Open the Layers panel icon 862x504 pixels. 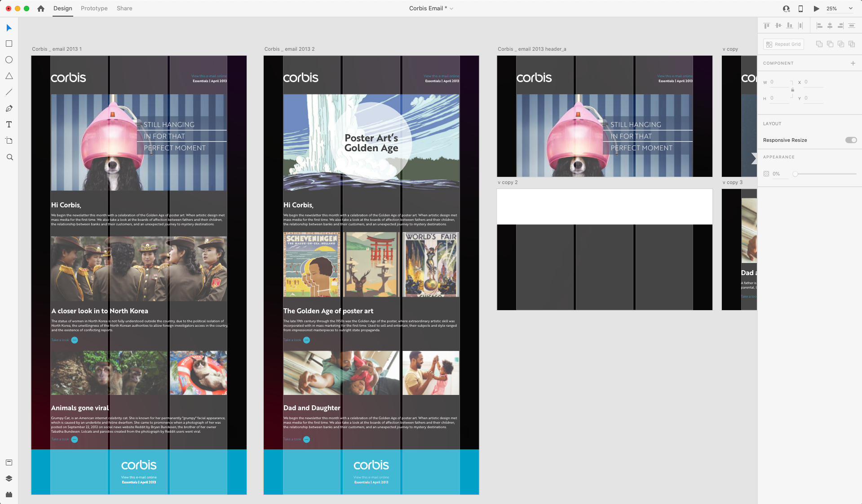(x=9, y=478)
